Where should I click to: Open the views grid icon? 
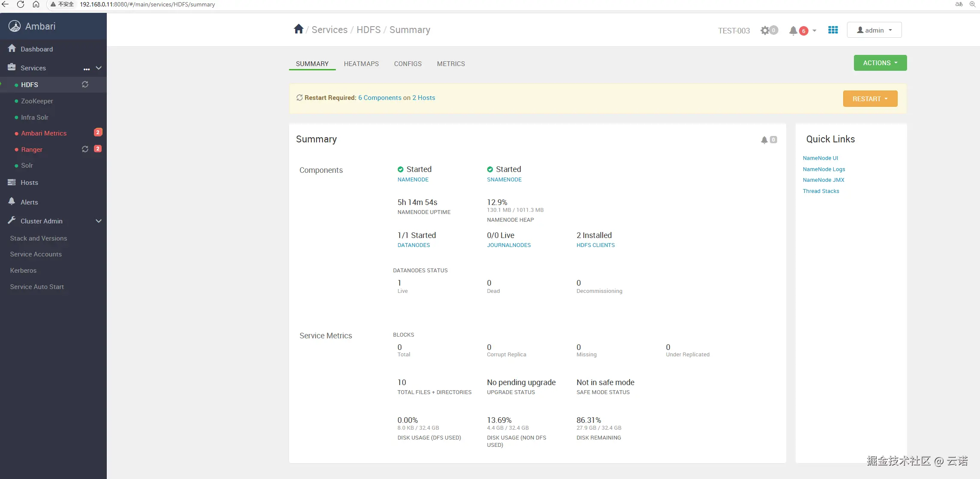click(x=833, y=30)
